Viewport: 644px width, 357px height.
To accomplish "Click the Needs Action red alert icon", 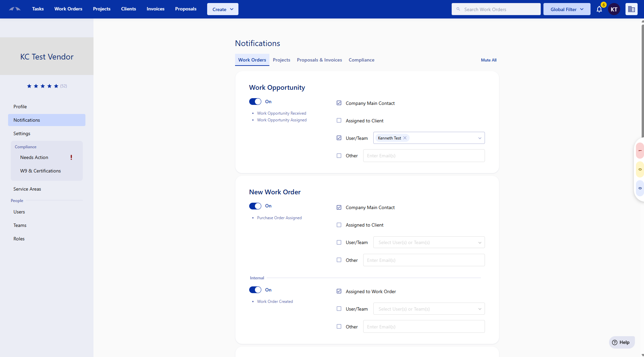I will click(71, 157).
